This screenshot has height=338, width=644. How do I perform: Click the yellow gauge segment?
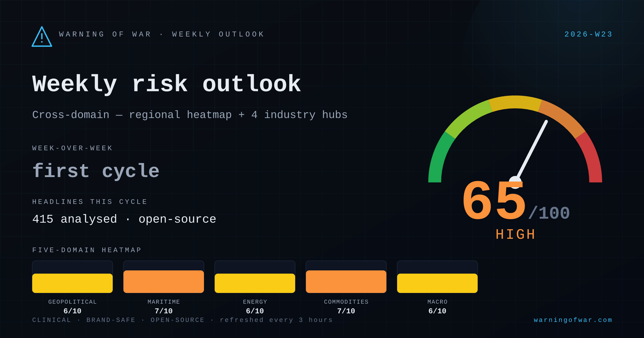tap(515, 102)
